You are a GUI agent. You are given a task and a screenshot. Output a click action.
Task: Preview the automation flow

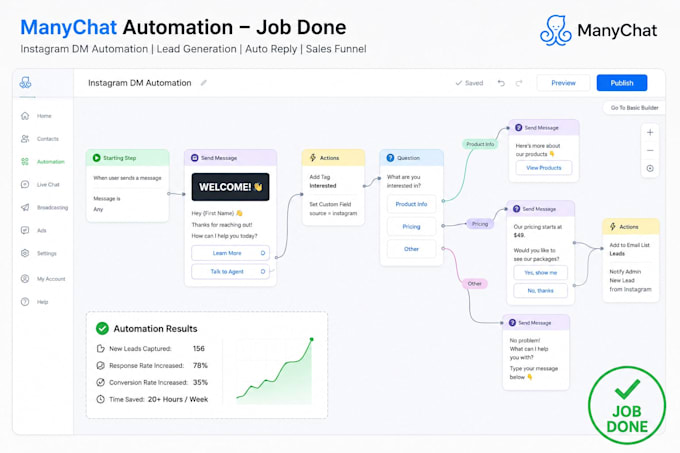563,83
